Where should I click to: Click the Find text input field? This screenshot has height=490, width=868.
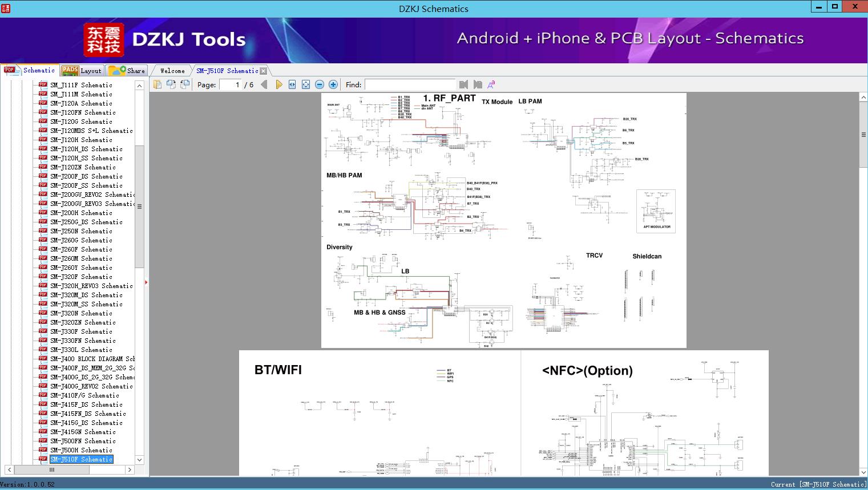(410, 84)
